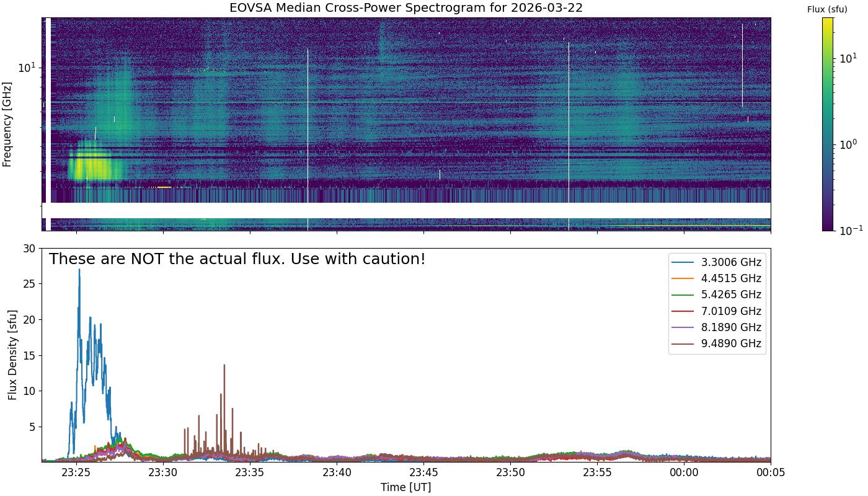Click the 5.4265 GHz legend entry
The image size is (868, 496).
(x=717, y=294)
